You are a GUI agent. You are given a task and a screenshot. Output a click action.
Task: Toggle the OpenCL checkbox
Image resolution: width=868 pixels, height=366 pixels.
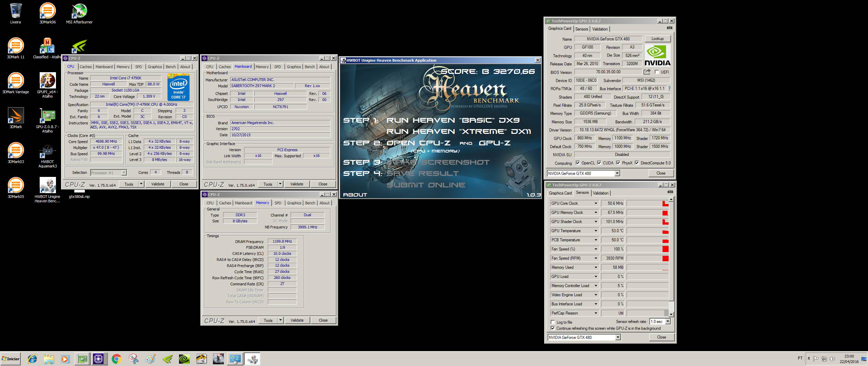578,163
